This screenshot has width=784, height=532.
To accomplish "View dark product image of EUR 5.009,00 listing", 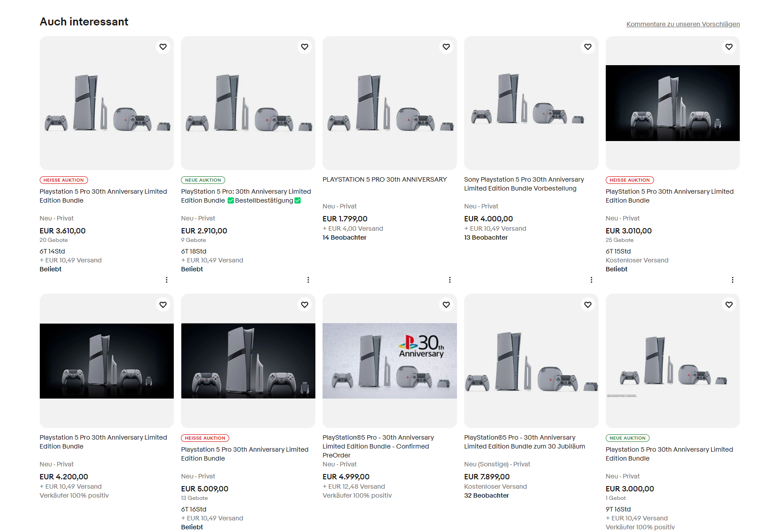I will pyautogui.click(x=248, y=361).
